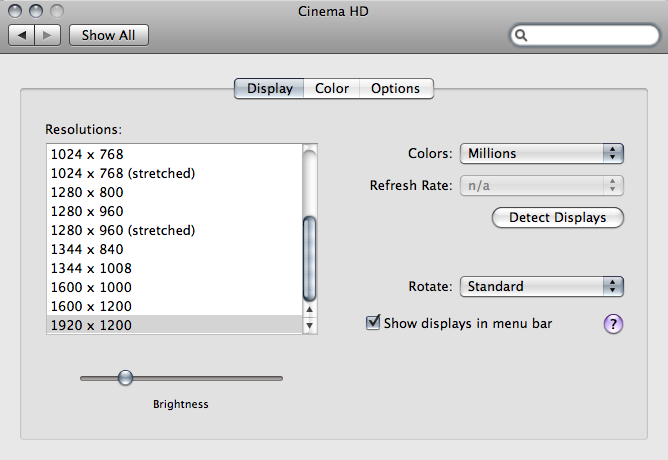Toggle Show displays in menu bar checkbox
This screenshot has width=668, height=460.
point(373,323)
